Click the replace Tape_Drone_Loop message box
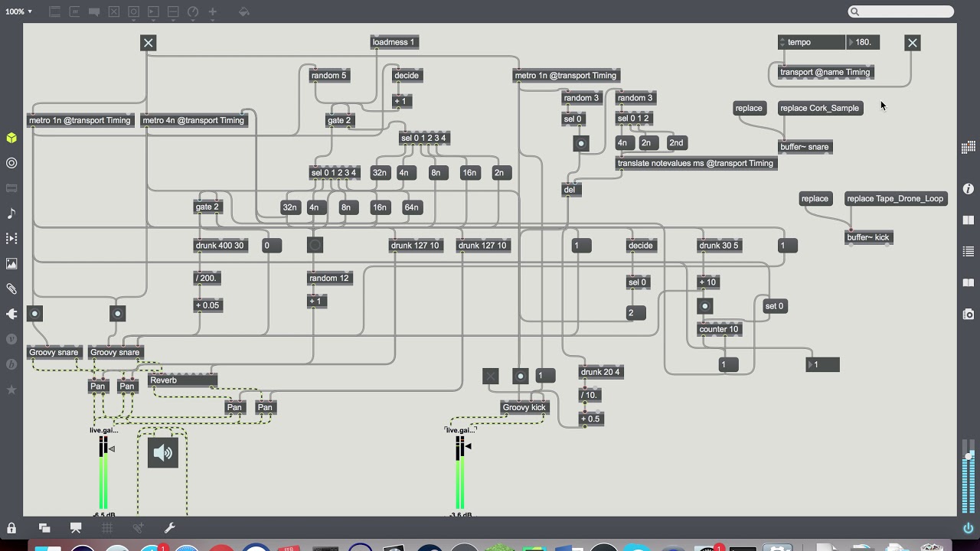The height and width of the screenshot is (551, 980). [x=896, y=199]
